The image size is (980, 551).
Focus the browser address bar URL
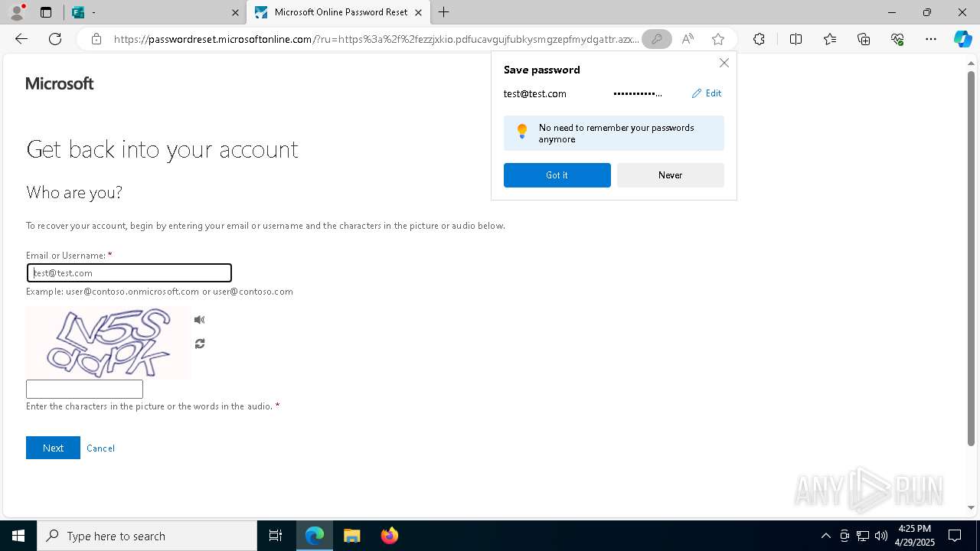click(x=375, y=39)
